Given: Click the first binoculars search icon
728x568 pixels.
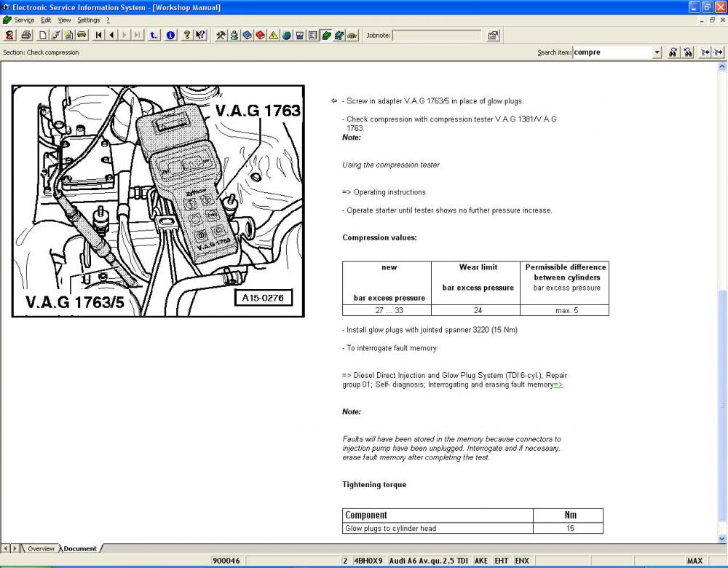Looking at the screenshot, I should coord(674,52).
